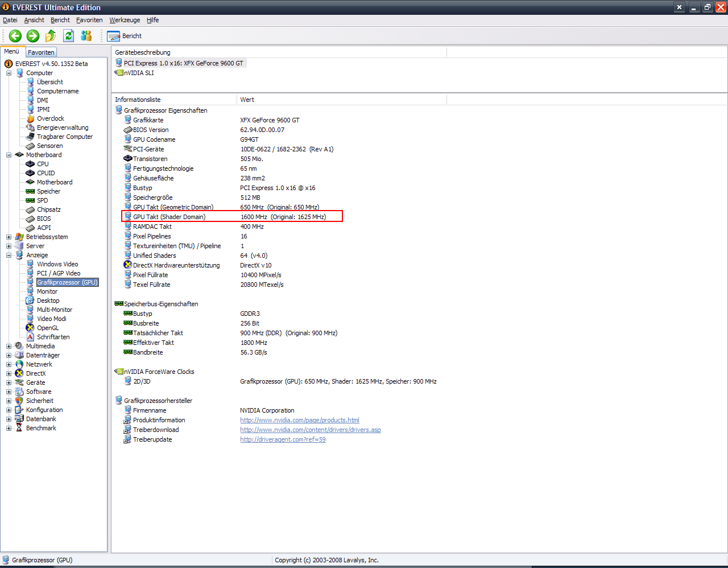Screen dimensions: 728x568
Task: Click the Sicherheit shield icon item
Action: [19, 401]
